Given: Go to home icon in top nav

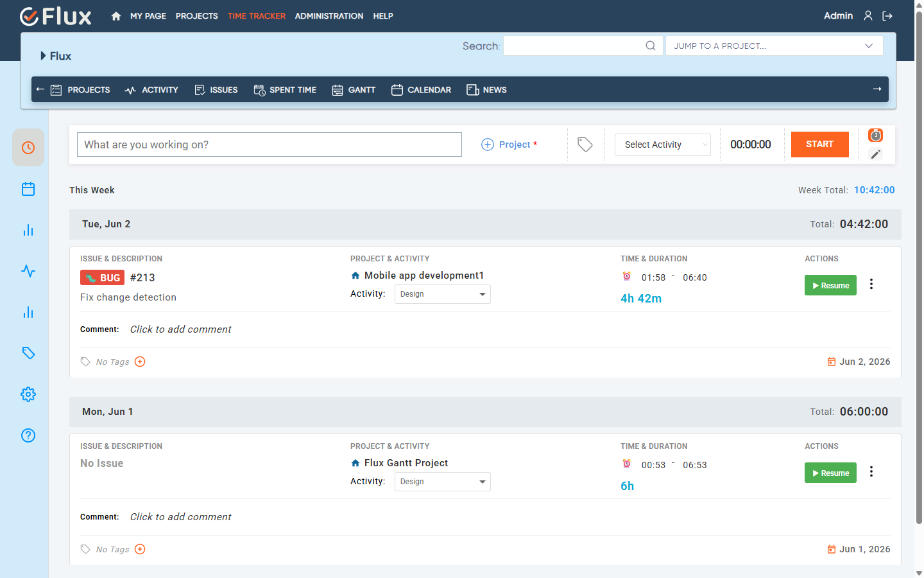Looking at the screenshot, I should pyautogui.click(x=116, y=16).
